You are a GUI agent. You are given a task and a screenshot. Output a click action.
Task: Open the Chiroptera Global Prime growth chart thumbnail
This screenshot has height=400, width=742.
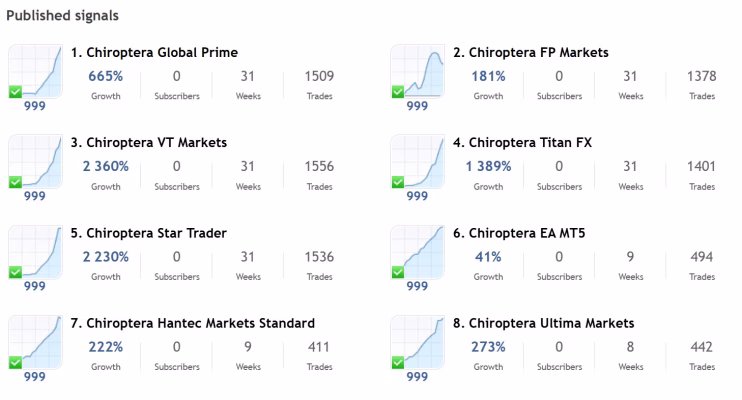35,71
